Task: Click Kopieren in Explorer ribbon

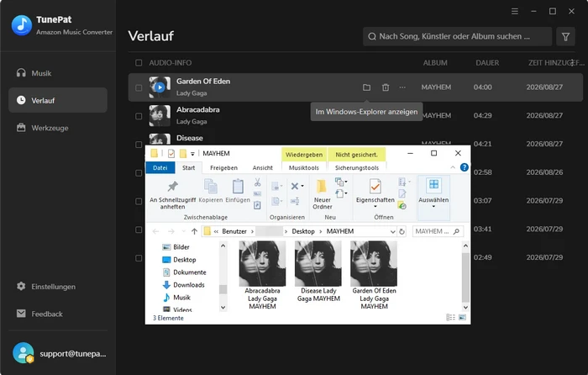Action: click(x=210, y=191)
